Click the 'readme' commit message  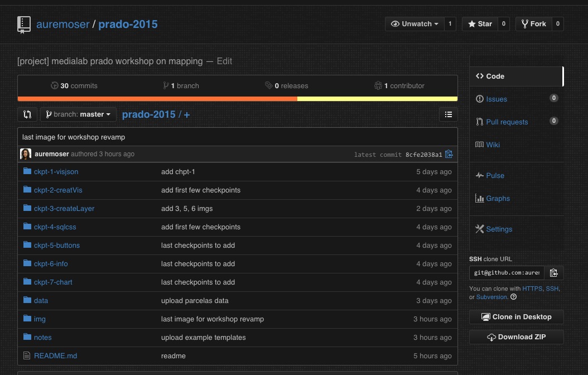coord(173,355)
